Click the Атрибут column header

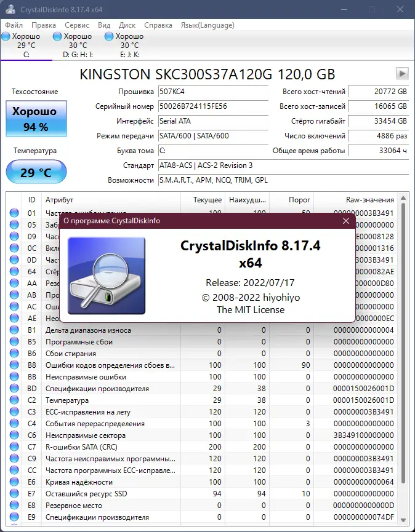tap(111, 200)
